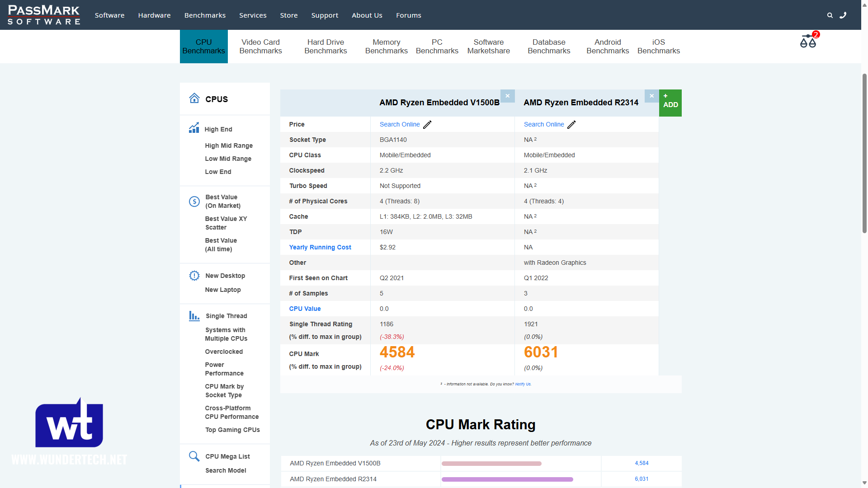
Task: Open Low End CPU list
Action: point(218,172)
